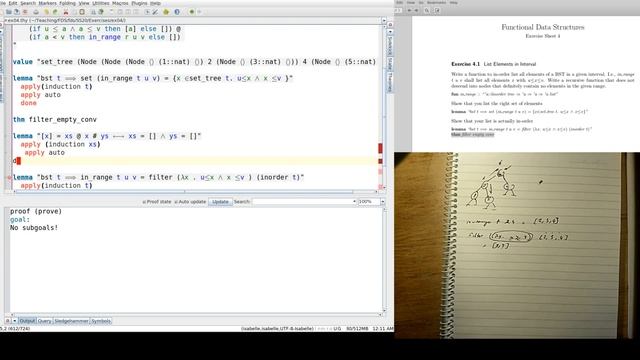The width and height of the screenshot is (640, 360).
Task: Click the 'thm filter_empty_conv' line
Action: (55, 120)
